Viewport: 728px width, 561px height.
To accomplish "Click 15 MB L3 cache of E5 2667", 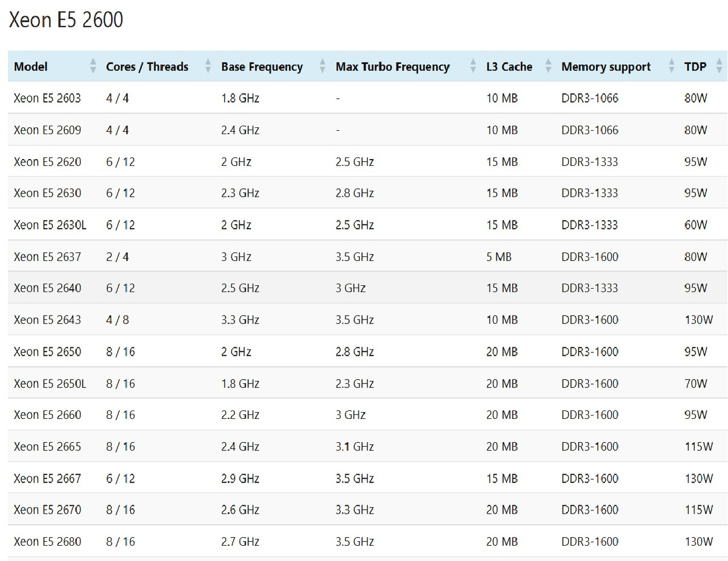I will (x=502, y=478).
